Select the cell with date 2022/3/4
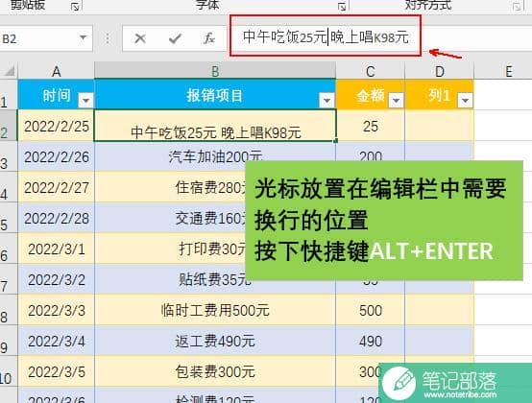 57,341
